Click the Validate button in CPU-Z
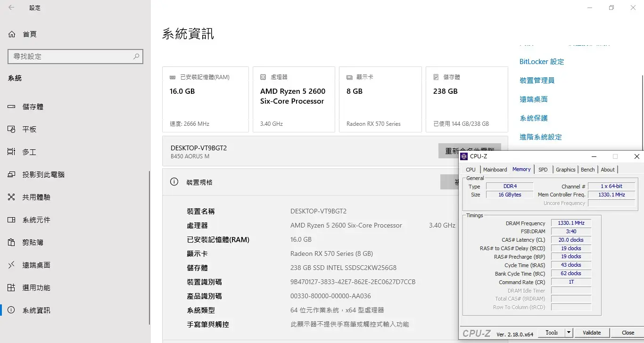This screenshot has height=343, width=644. click(592, 333)
